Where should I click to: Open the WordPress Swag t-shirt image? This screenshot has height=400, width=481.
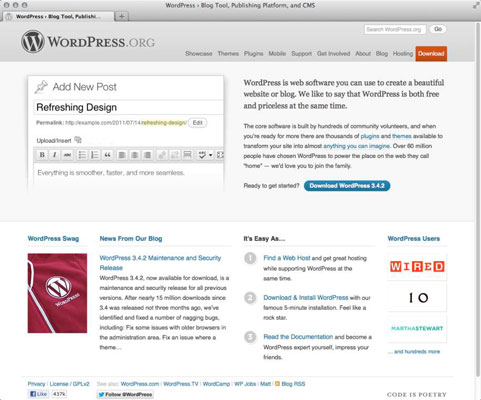point(57,293)
